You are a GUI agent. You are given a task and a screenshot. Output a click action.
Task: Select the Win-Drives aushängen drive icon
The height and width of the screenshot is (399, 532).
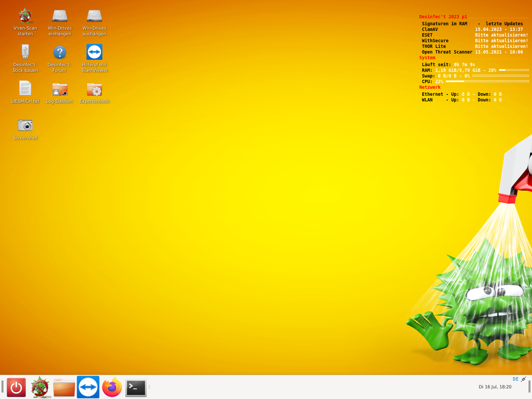click(x=94, y=16)
